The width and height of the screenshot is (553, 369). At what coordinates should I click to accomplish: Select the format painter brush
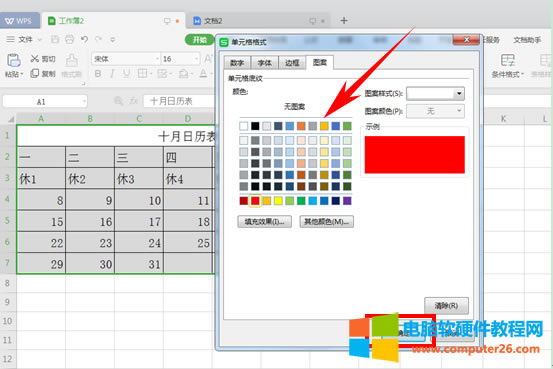72,60
